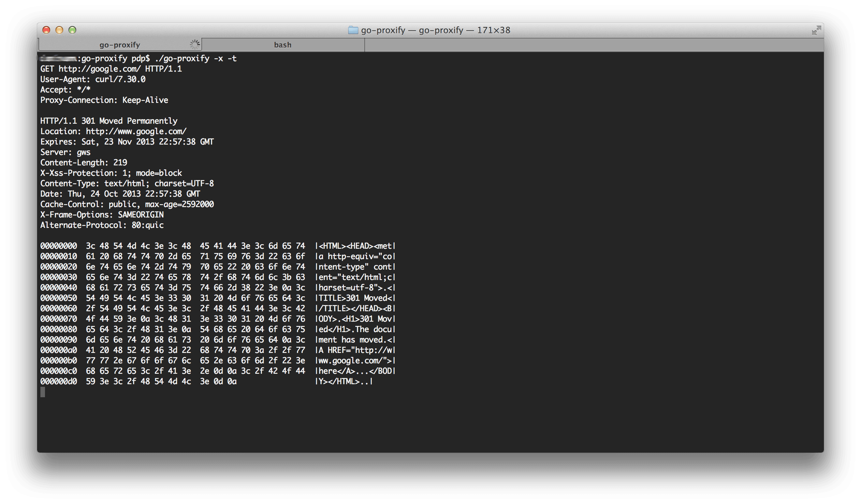Image resolution: width=861 pixels, height=504 pixels.
Task: Click the 'Expires: Sat, 23 Nov 2013' line
Action: click(127, 142)
